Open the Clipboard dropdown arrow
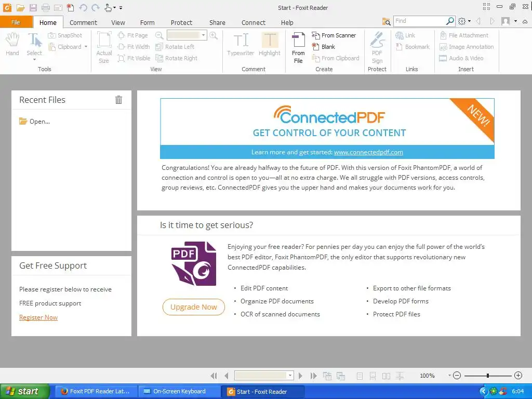Screen dimensions: 532x399 pyautogui.click(x=86, y=47)
